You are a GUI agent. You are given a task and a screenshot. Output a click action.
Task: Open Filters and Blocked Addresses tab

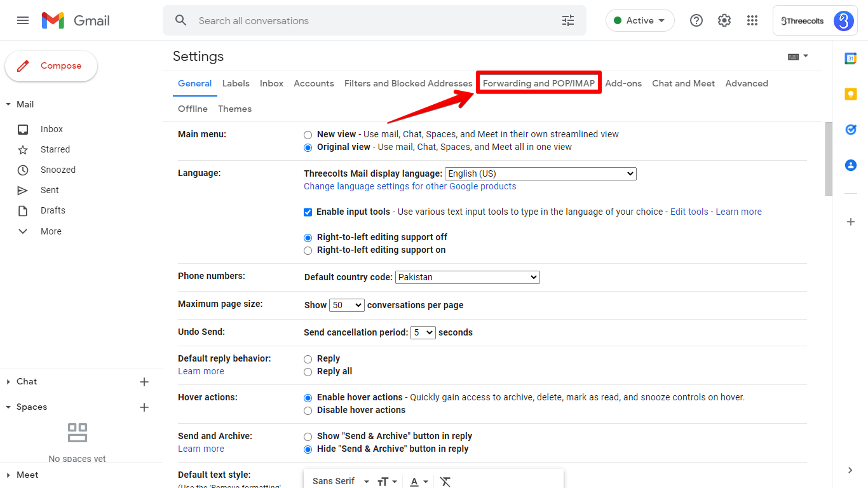(x=409, y=83)
